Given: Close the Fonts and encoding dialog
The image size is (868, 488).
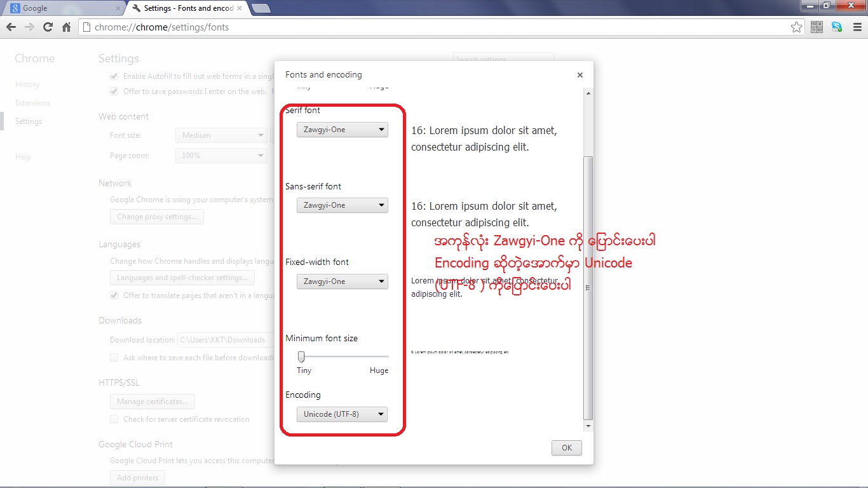Looking at the screenshot, I should coord(580,75).
